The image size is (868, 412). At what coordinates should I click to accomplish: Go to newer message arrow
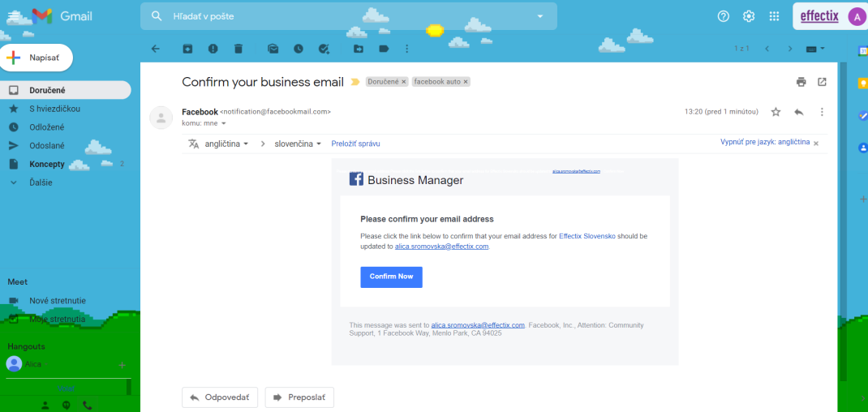(767, 49)
